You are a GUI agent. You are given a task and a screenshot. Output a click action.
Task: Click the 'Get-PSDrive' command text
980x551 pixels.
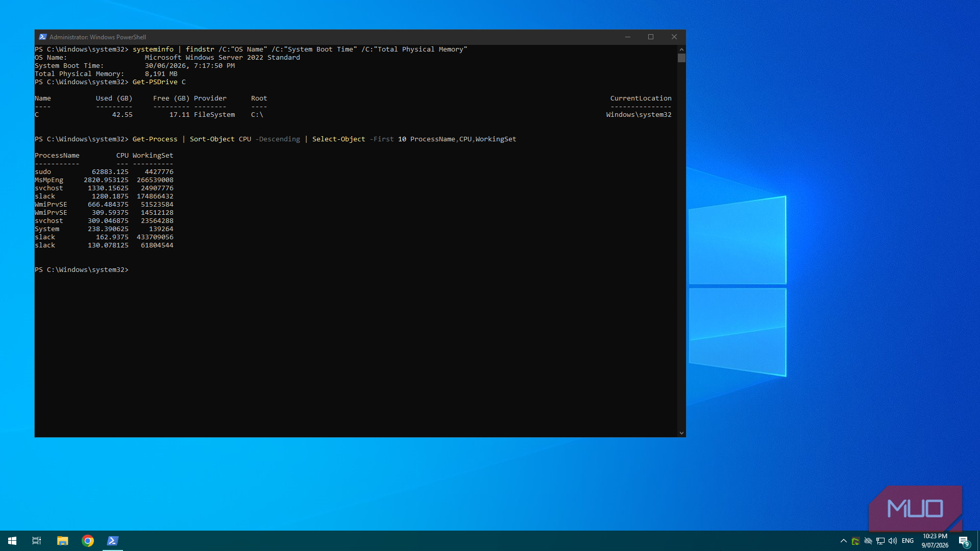(x=155, y=82)
